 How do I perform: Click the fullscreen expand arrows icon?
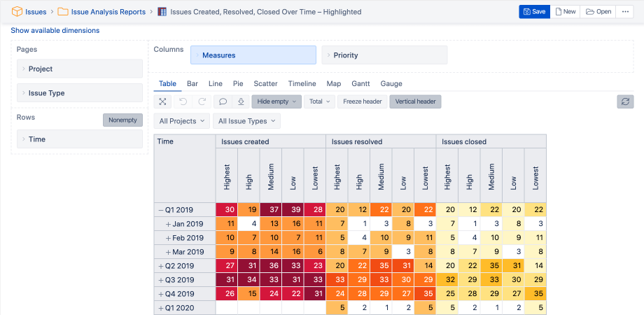coord(162,102)
